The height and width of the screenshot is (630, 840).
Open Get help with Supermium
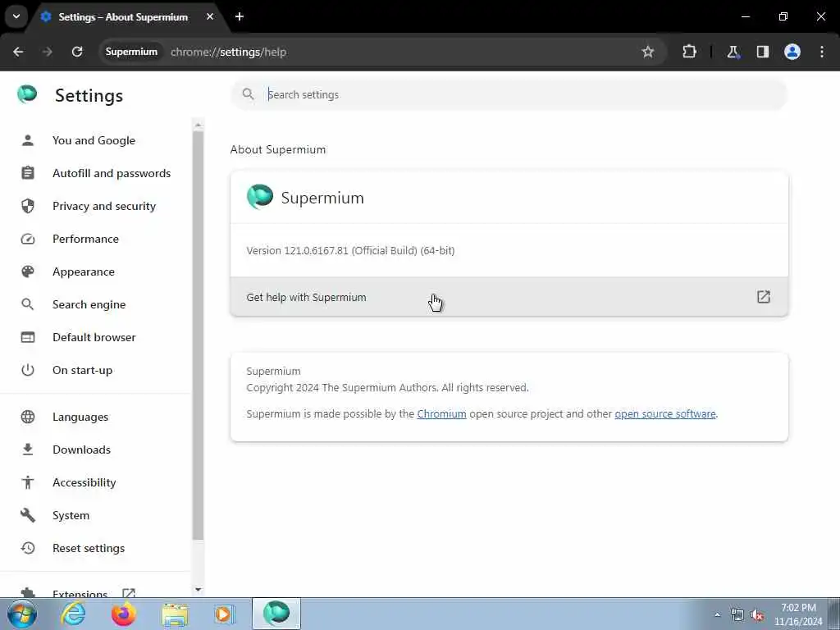click(x=509, y=297)
